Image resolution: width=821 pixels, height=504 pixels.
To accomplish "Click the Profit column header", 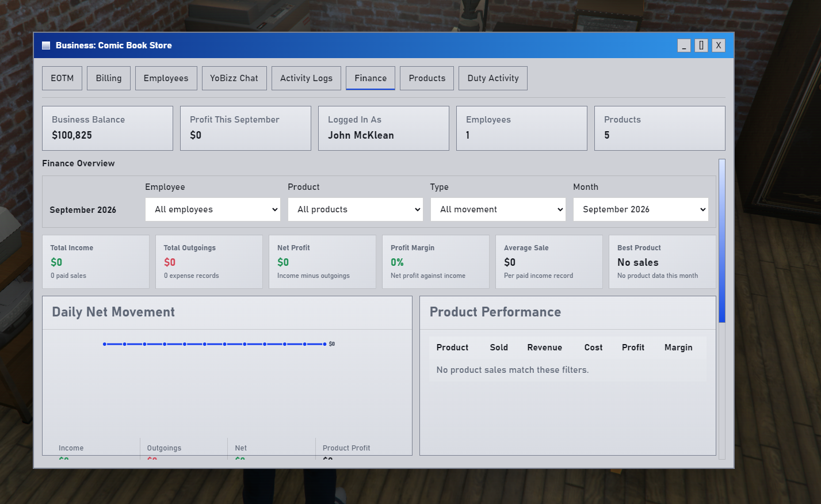I will (633, 348).
